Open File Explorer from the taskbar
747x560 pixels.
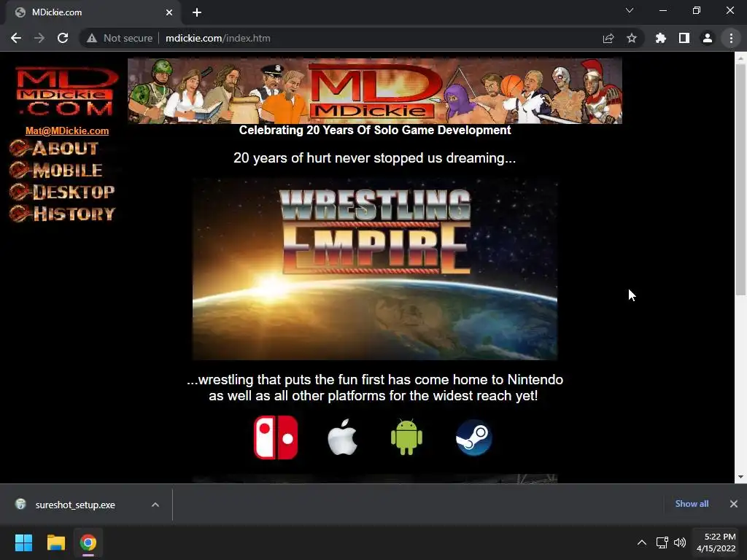click(x=55, y=542)
